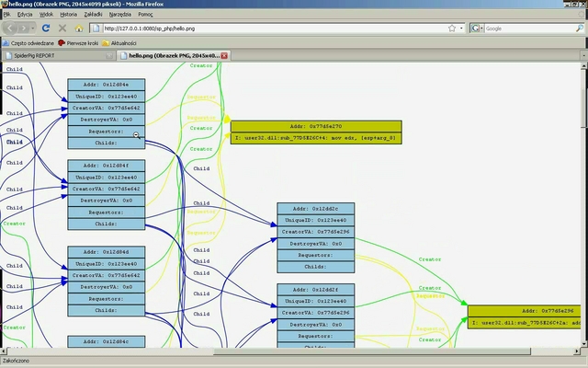This screenshot has width=588, height=368.
Task: Click the 'mov edx, [esp+arg_0]' instruction row
Action: click(316, 138)
